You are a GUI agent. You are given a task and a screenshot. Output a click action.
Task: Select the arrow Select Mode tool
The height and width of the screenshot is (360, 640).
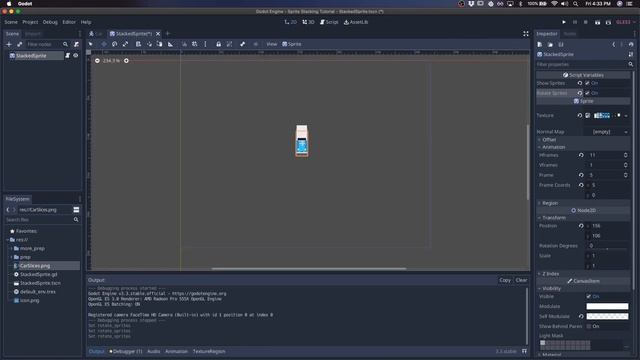pos(91,44)
